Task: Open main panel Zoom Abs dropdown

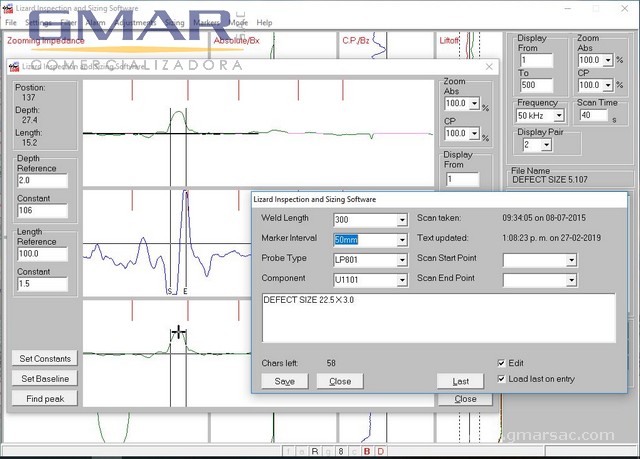Action: [608, 60]
